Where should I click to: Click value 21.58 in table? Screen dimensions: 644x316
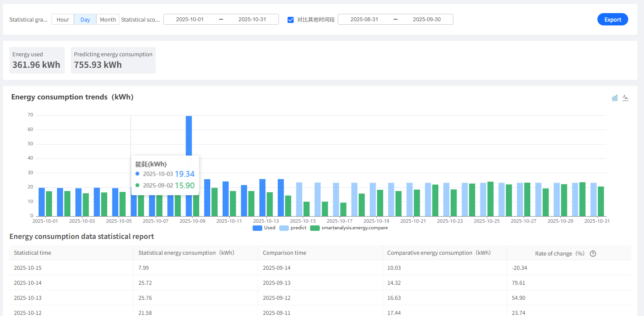145,313
